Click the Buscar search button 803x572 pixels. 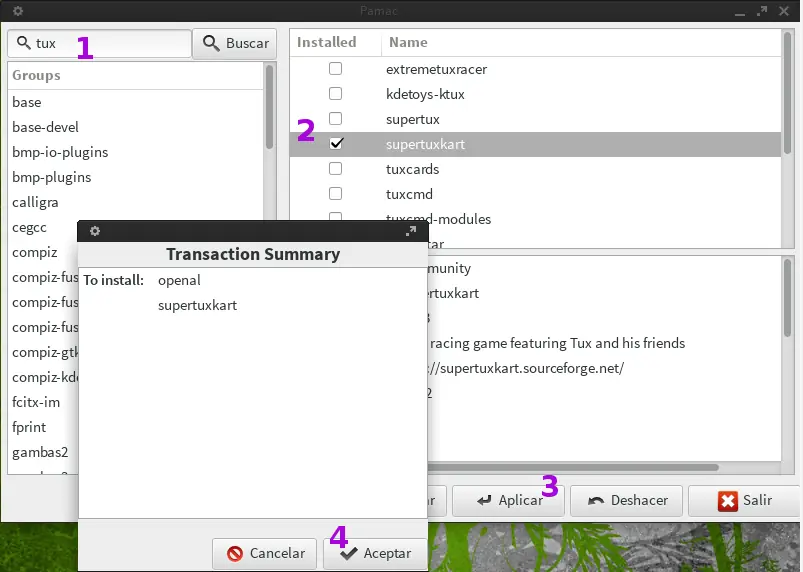(x=235, y=43)
